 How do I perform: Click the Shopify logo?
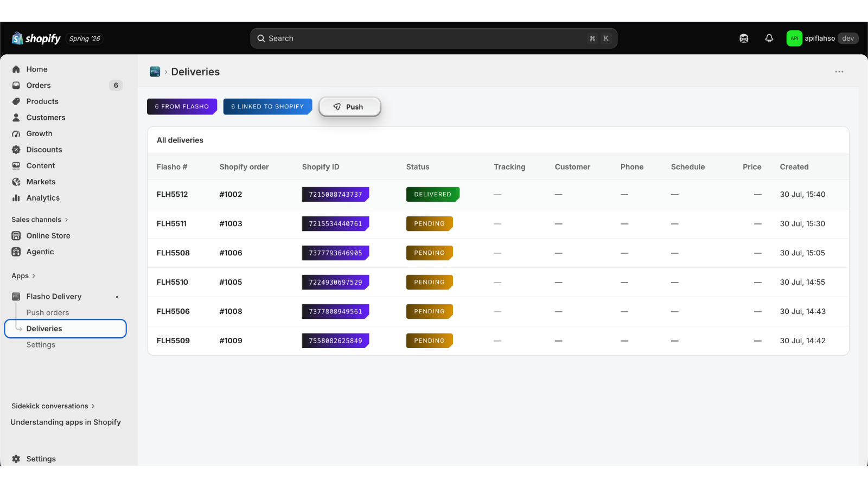tap(36, 38)
